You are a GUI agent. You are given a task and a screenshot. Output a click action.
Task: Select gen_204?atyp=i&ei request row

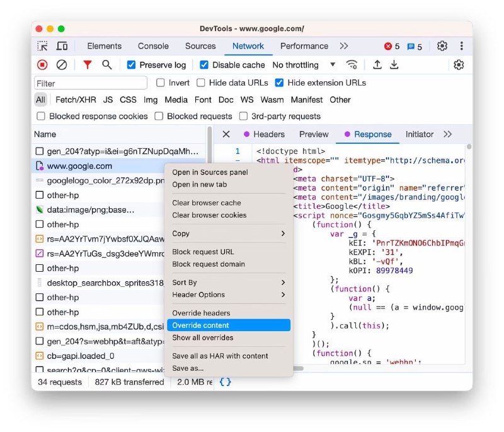tap(118, 151)
